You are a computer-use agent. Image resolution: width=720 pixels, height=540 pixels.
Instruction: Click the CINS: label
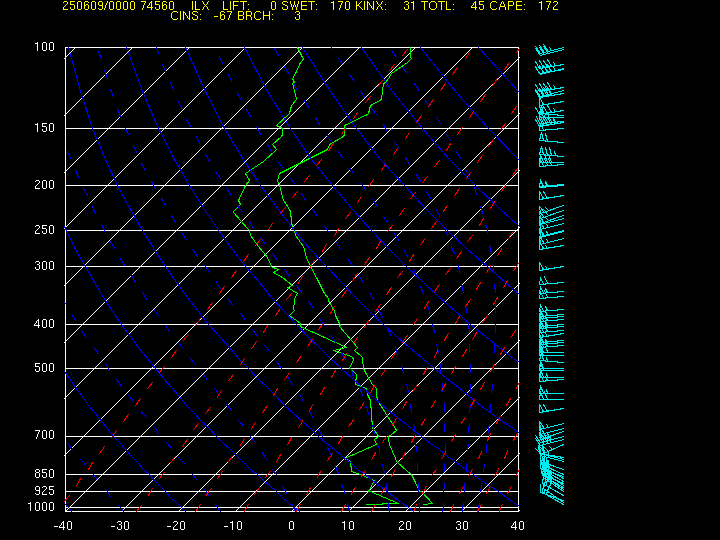pos(186,16)
